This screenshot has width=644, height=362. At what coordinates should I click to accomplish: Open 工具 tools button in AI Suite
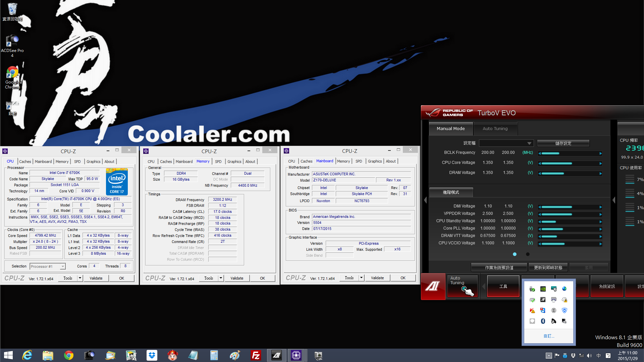click(x=503, y=286)
